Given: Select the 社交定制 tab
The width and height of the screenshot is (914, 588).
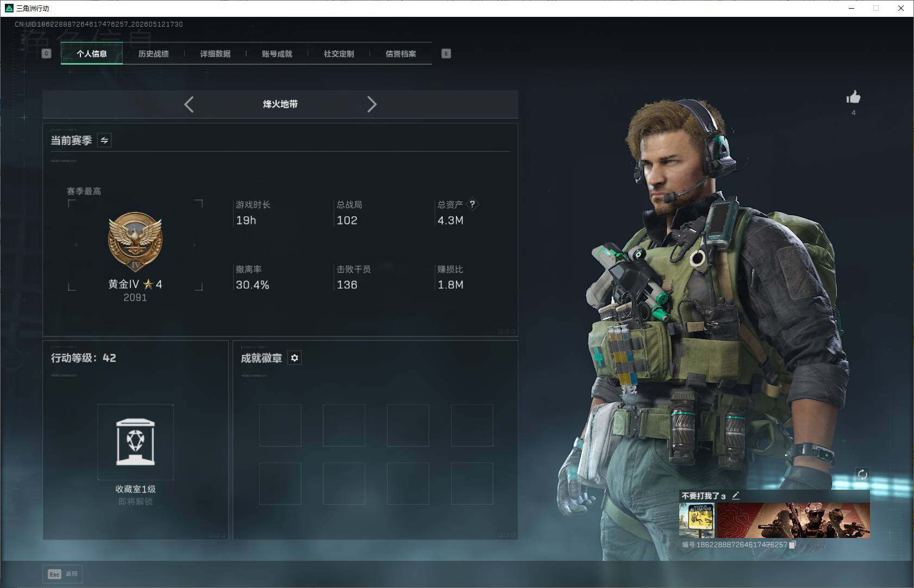Looking at the screenshot, I should click(x=339, y=54).
